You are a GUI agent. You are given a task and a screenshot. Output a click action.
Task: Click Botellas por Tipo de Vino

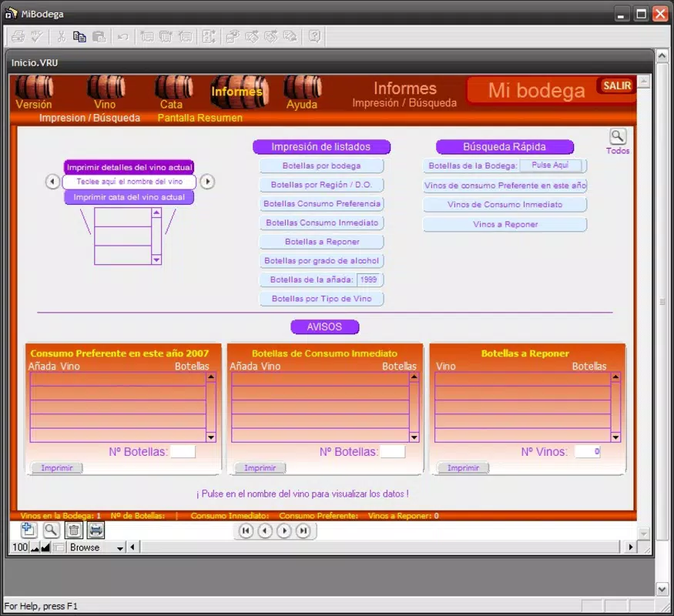(x=321, y=299)
